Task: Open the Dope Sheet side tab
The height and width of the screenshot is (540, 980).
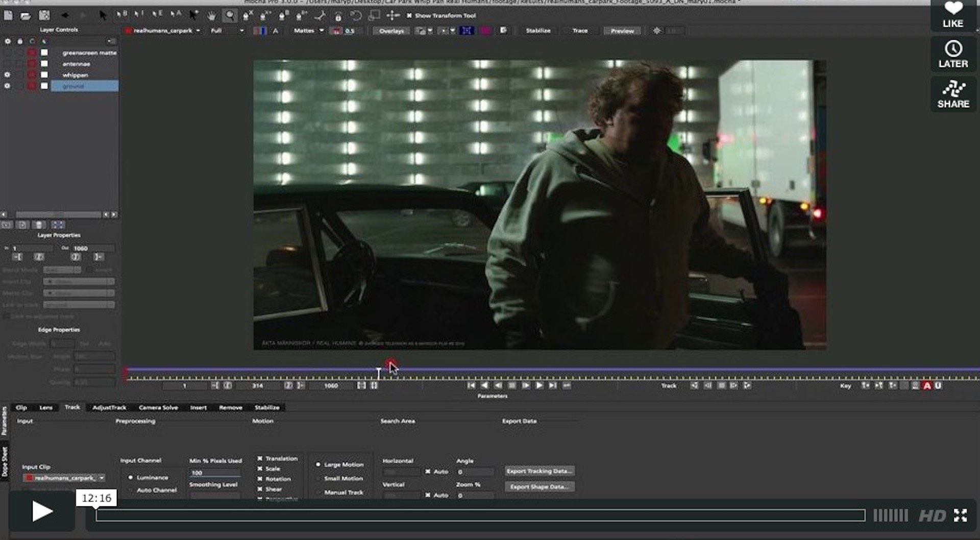Action: pyautogui.click(x=5, y=462)
